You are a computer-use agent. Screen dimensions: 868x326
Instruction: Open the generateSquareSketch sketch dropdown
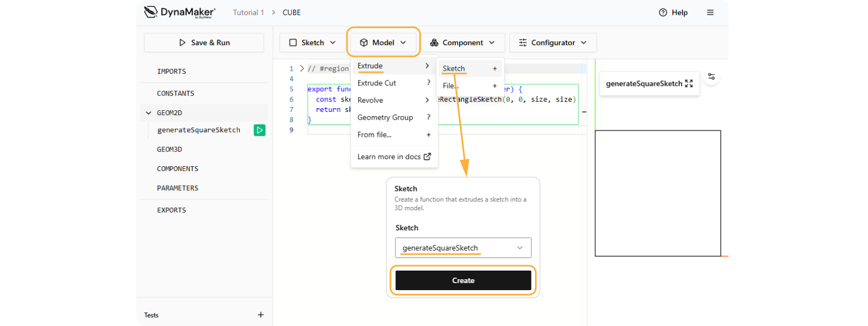(463, 248)
